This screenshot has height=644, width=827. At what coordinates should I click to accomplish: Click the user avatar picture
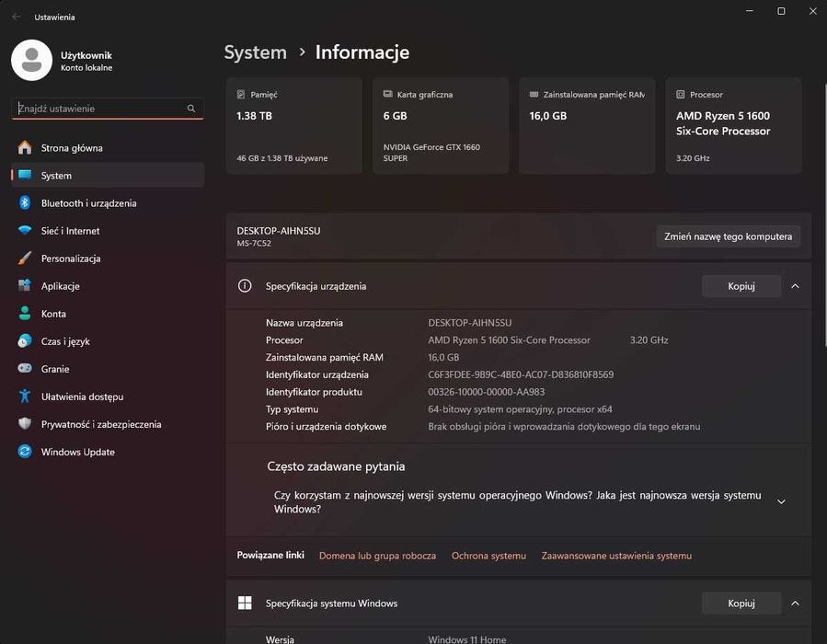(x=31, y=60)
